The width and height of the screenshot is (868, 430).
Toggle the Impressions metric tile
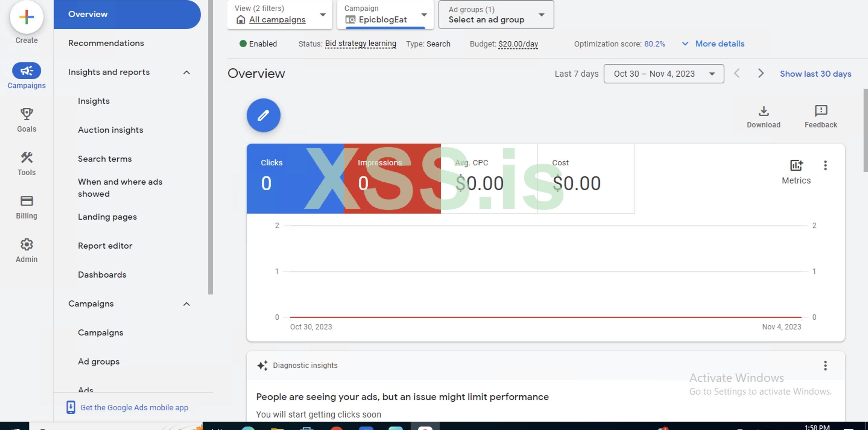[x=392, y=178]
